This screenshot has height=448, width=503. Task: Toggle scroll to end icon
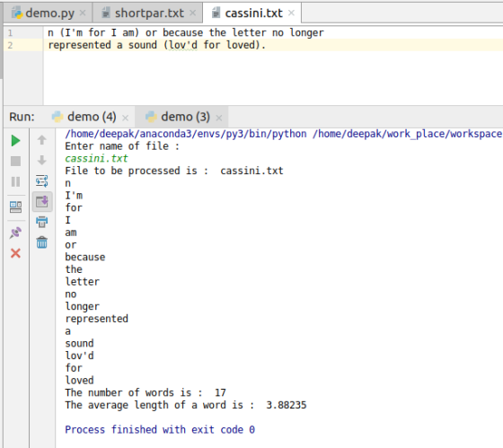(x=42, y=202)
